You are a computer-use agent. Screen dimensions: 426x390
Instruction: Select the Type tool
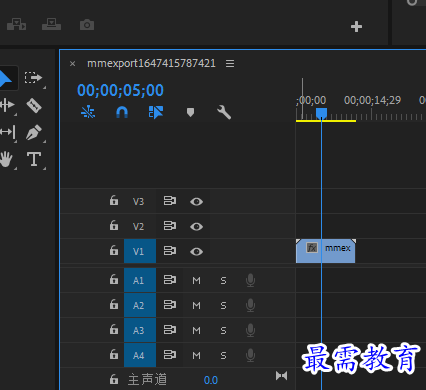(x=34, y=159)
